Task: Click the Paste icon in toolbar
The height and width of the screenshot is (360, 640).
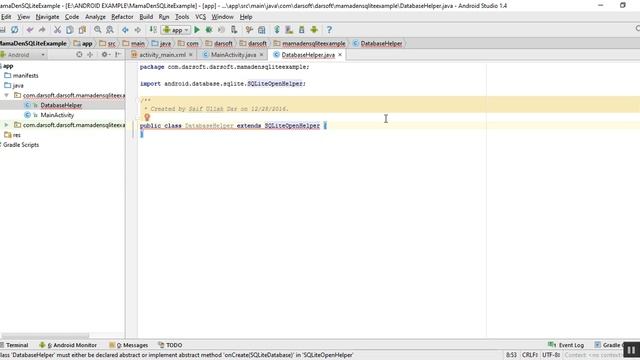Action: (x=82, y=30)
